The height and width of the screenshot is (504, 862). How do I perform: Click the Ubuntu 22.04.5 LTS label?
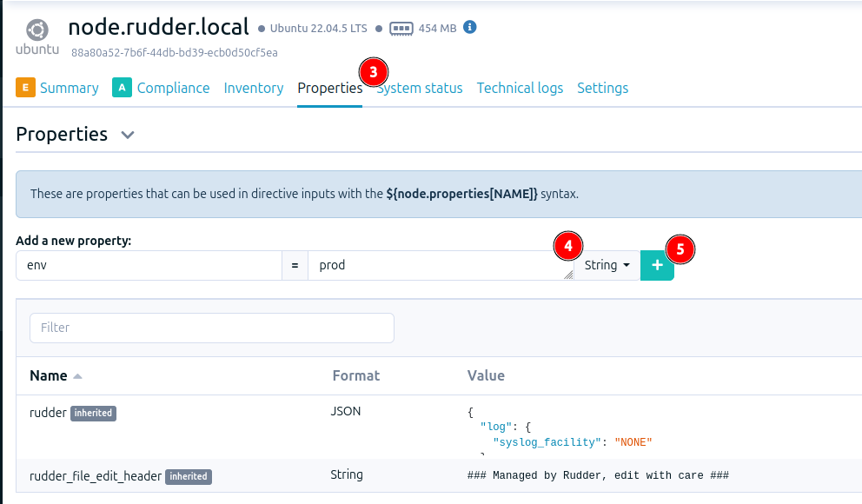(x=318, y=29)
